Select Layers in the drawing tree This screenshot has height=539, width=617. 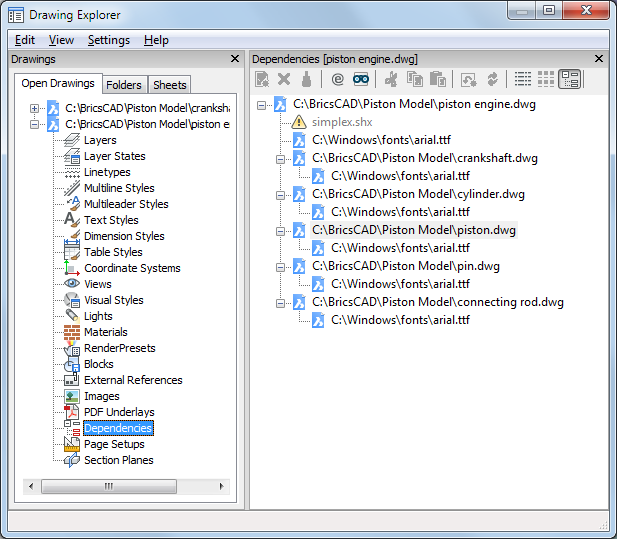tap(100, 140)
